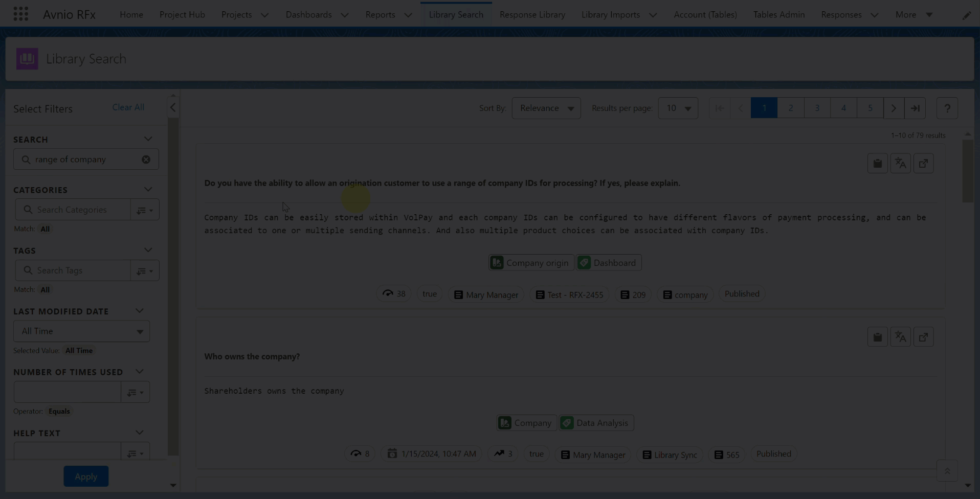Open the Home tab
Screen dimensions: 980x499
click(x=131, y=14)
